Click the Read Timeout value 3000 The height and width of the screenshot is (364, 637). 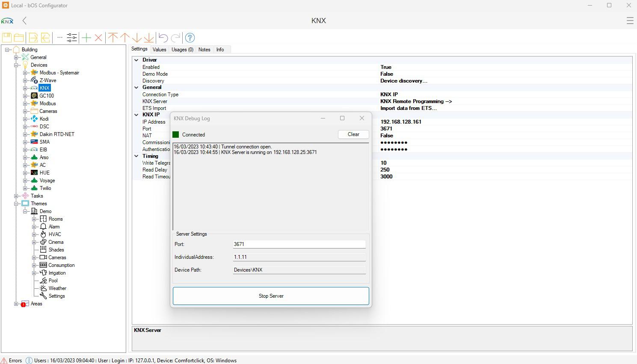(386, 177)
